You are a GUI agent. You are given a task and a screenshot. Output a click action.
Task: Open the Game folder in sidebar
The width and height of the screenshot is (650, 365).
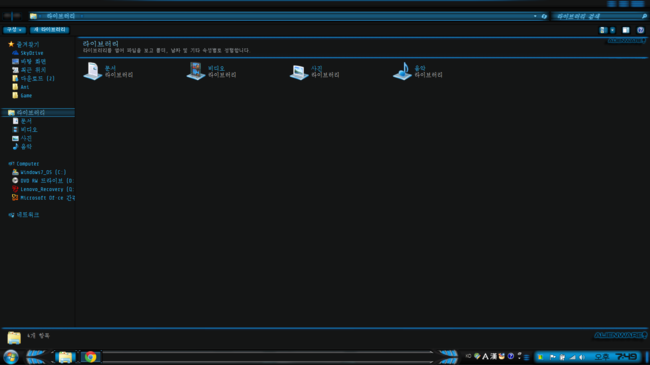tap(22, 95)
